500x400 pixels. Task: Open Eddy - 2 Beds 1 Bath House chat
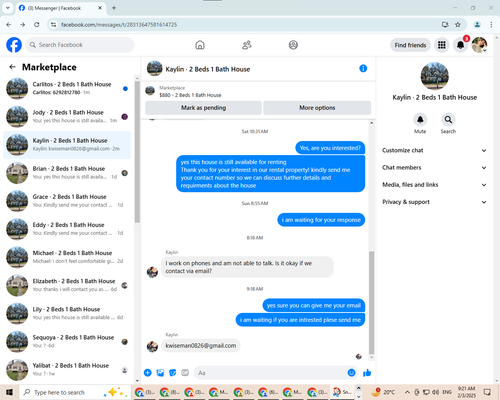click(67, 229)
